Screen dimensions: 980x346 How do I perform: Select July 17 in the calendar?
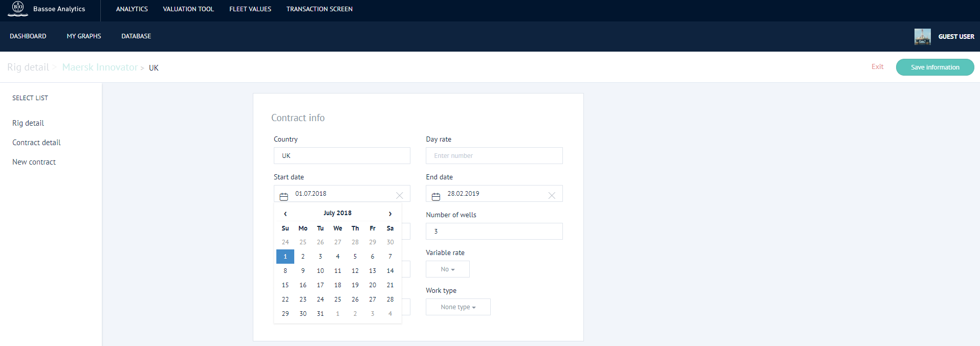pos(320,285)
